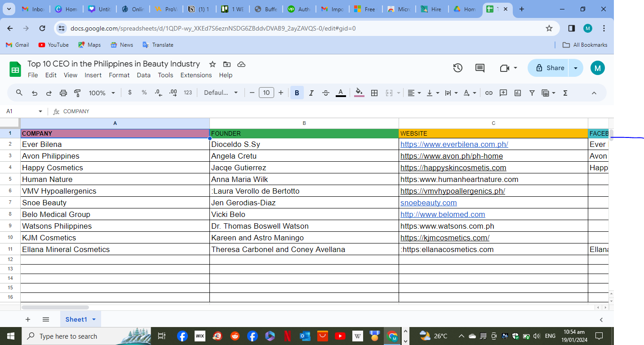Open more number formats 123 dropdown
The height and width of the screenshot is (345, 644).
(x=188, y=93)
